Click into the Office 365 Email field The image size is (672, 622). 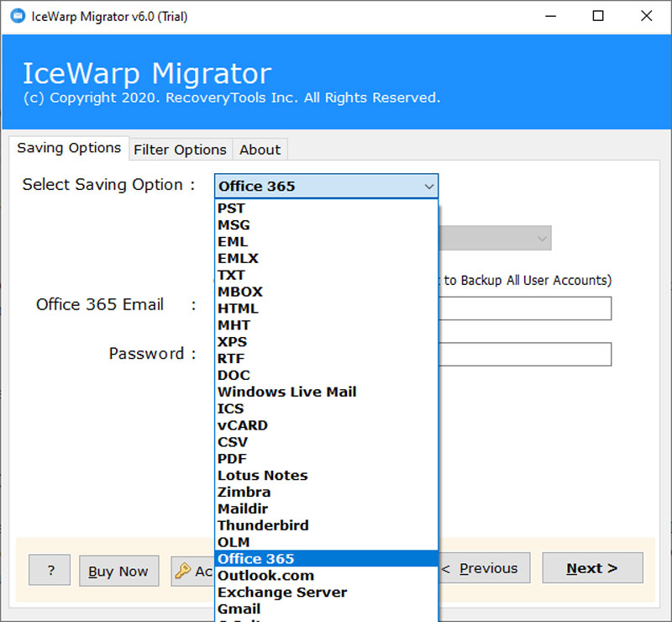[525, 308]
